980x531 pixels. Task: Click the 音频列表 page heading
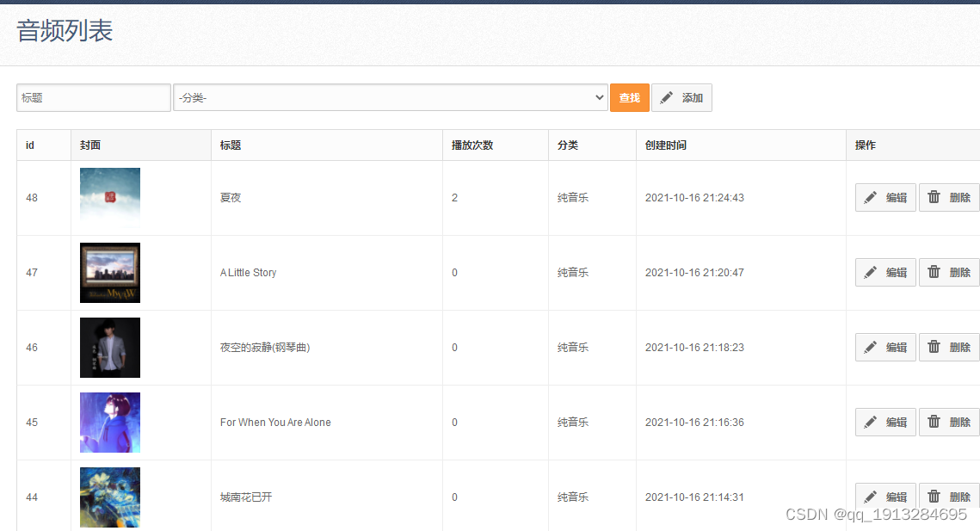pyautogui.click(x=65, y=31)
